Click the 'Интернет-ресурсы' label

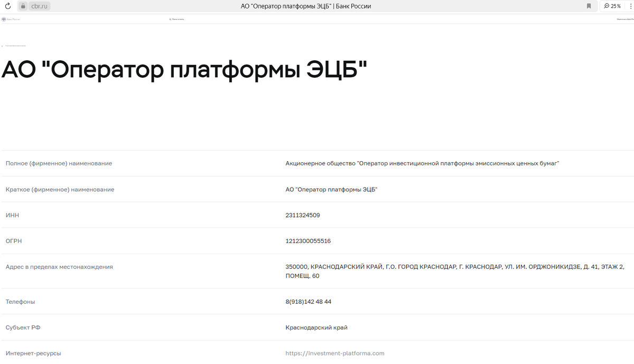pos(33,353)
